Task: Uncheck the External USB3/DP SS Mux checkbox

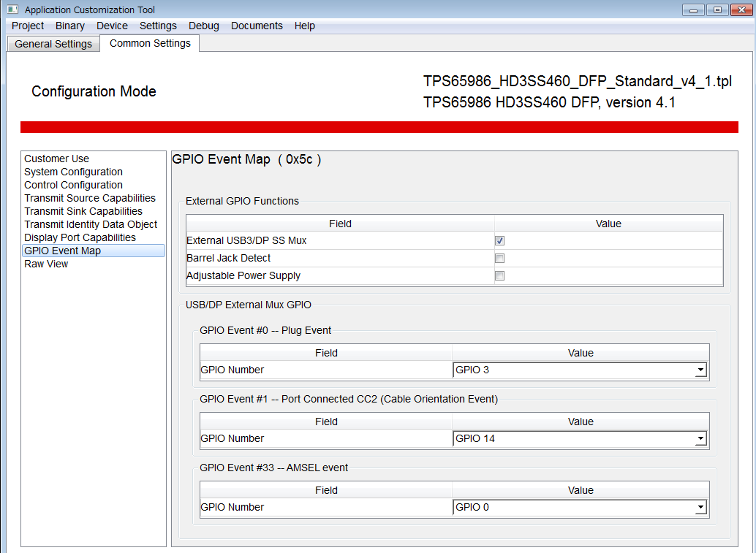Action: pos(499,241)
